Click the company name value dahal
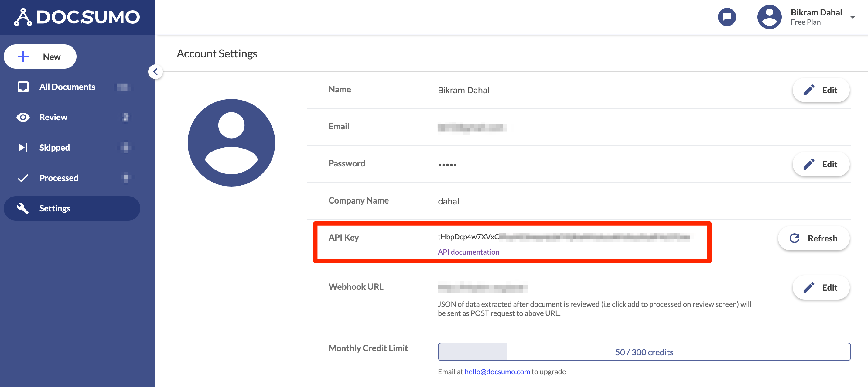Viewport: 868px width, 387px height. (x=449, y=201)
